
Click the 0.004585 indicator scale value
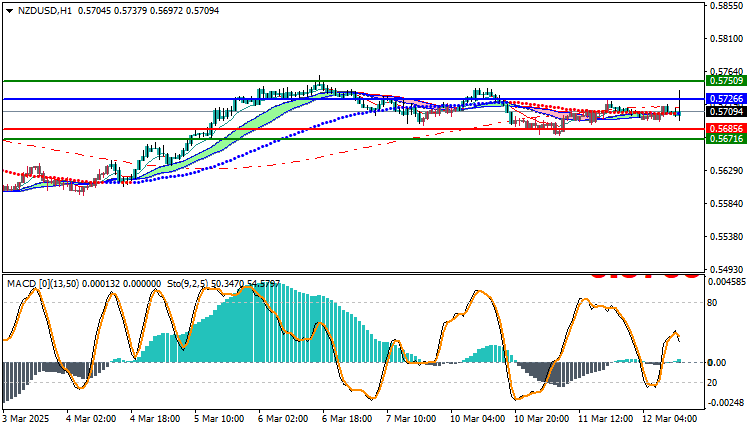click(727, 282)
